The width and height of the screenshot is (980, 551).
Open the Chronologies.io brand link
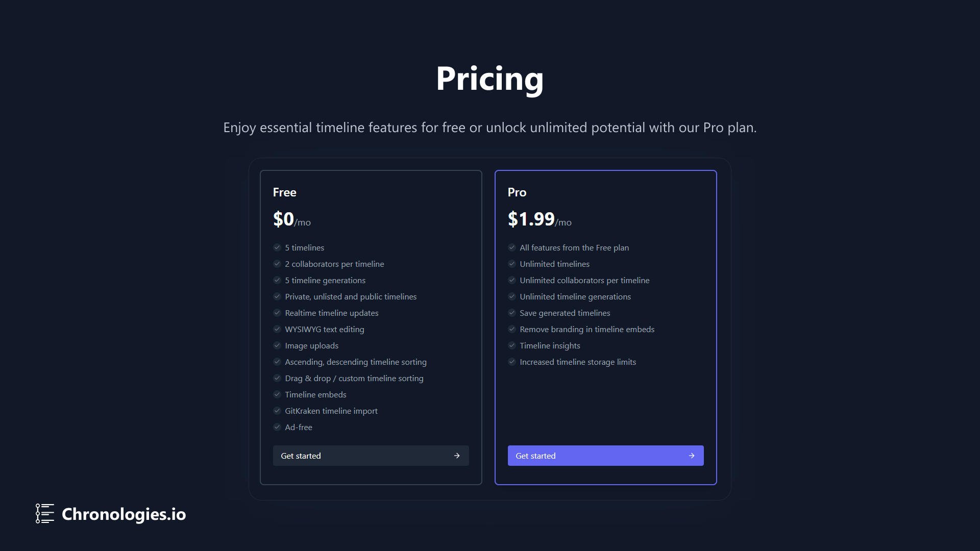pos(111,514)
